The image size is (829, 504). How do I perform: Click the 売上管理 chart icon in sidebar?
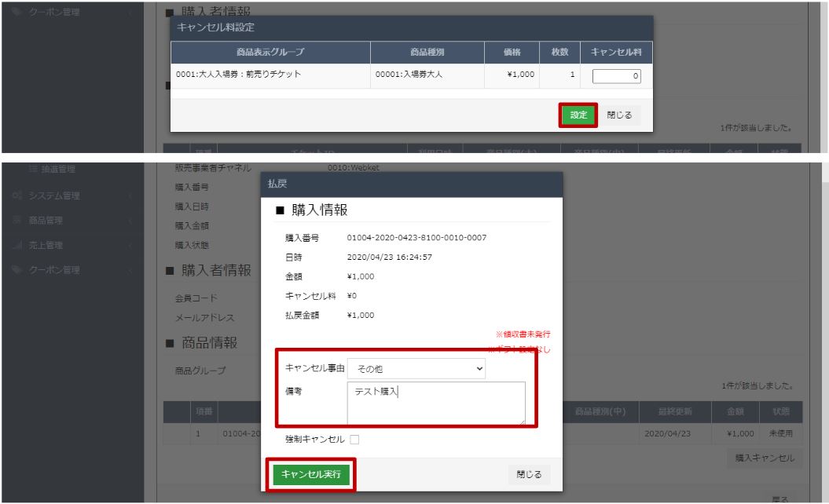point(17,246)
